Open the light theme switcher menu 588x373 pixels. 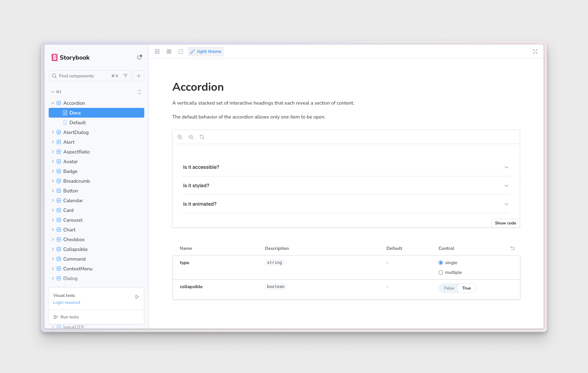pos(206,51)
